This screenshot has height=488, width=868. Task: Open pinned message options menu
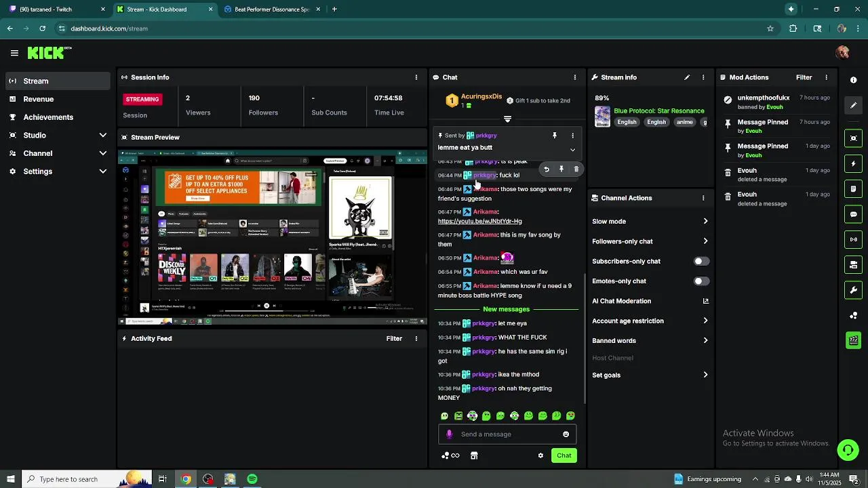[572, 136]
